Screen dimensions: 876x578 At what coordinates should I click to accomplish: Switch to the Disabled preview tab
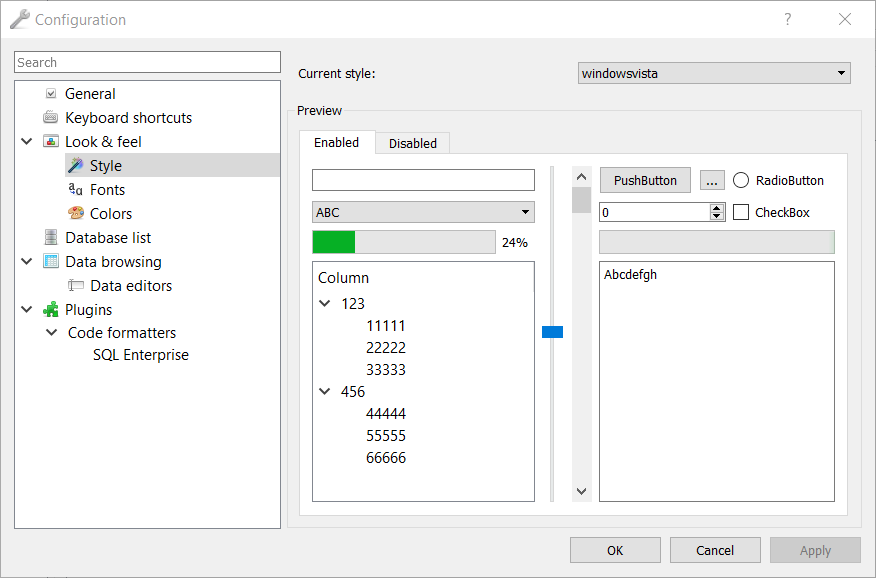pyautogui.click(x=413, y=144)
